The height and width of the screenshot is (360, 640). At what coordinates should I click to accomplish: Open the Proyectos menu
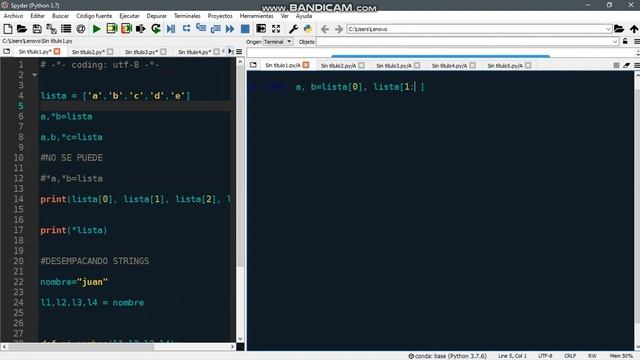(x=220, y=16)
